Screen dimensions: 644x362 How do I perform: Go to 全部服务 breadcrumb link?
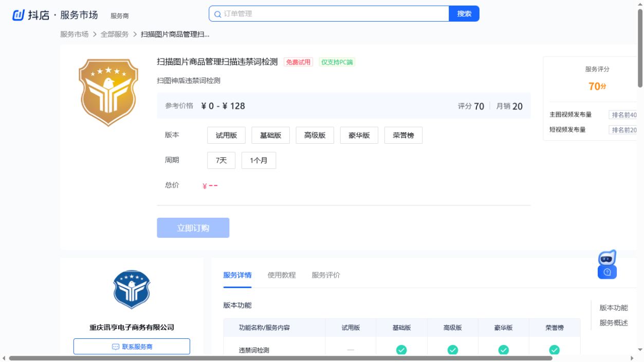115,34
